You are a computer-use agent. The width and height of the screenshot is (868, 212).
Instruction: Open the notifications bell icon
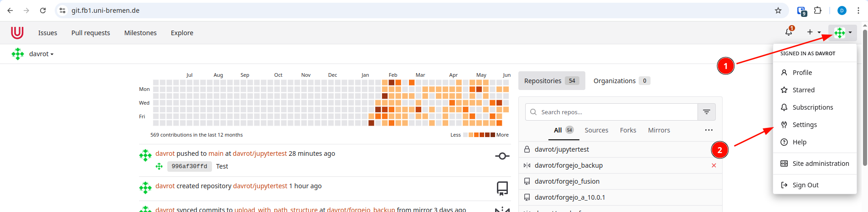pos(789,32)
